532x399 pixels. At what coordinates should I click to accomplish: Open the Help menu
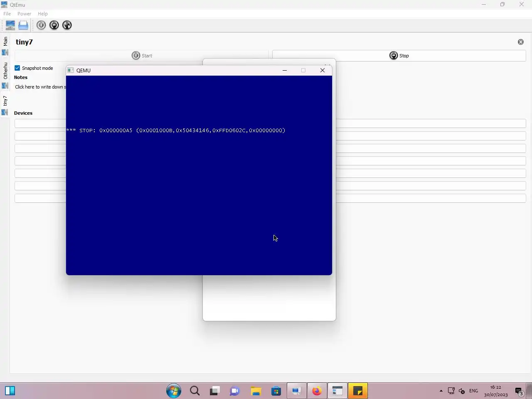click(x=43, y=14)
